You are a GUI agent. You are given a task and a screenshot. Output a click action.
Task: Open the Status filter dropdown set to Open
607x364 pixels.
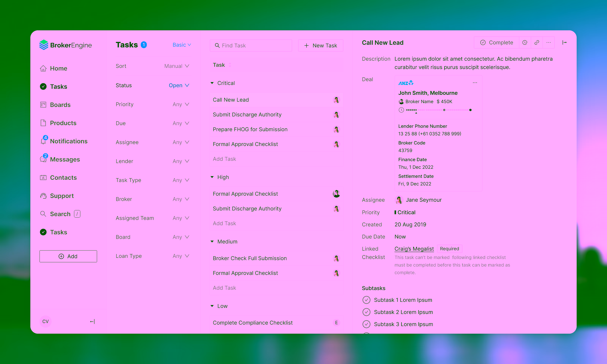179,85
